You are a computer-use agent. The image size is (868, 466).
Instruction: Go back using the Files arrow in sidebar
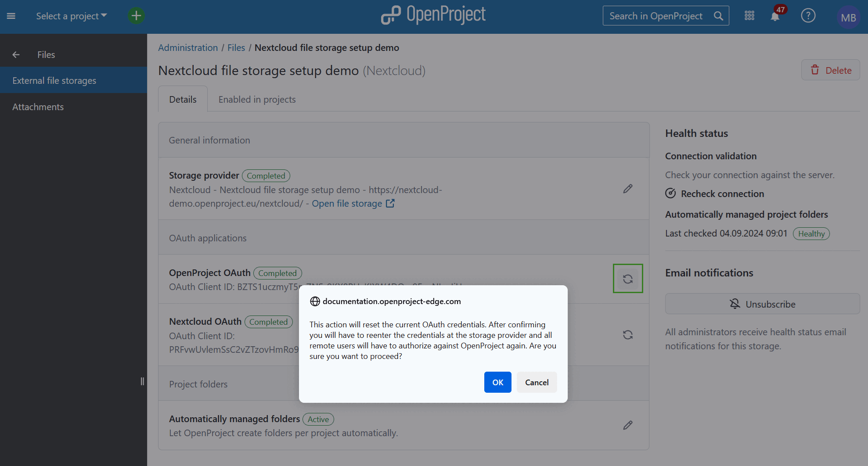tap(16, 54)
